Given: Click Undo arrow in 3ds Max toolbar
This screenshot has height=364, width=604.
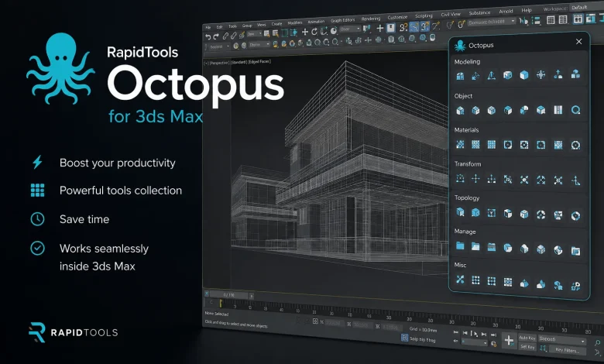Looking at the screenshot, I should point(208,36).
